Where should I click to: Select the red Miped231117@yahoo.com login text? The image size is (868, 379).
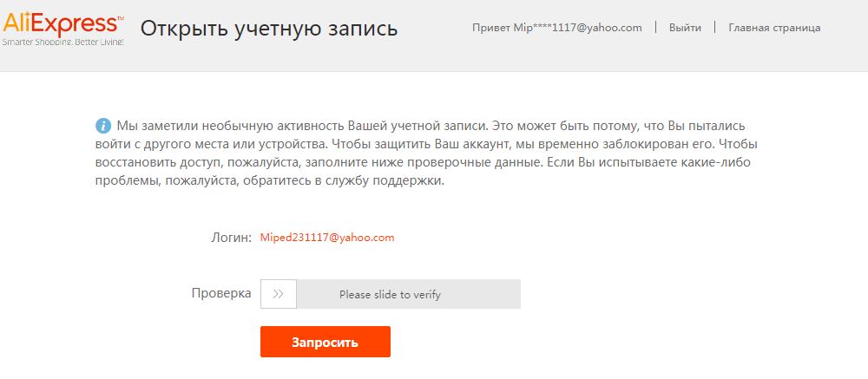tap(327, 237)
